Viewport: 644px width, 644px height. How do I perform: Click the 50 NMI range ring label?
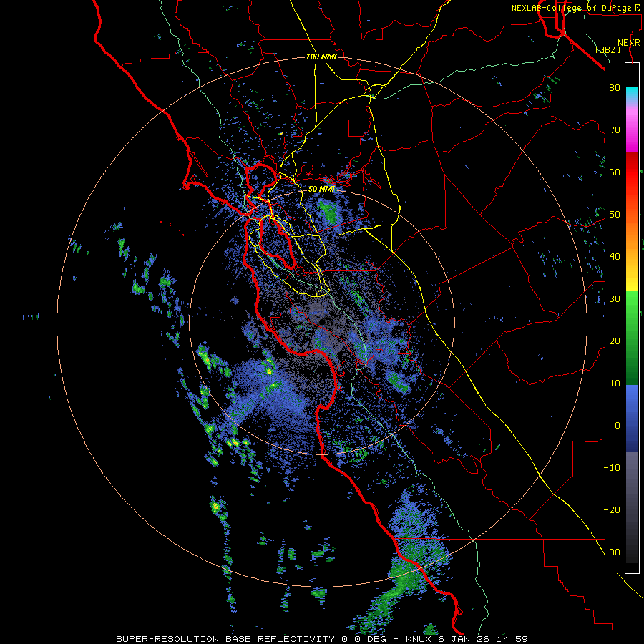click(321, 189)
